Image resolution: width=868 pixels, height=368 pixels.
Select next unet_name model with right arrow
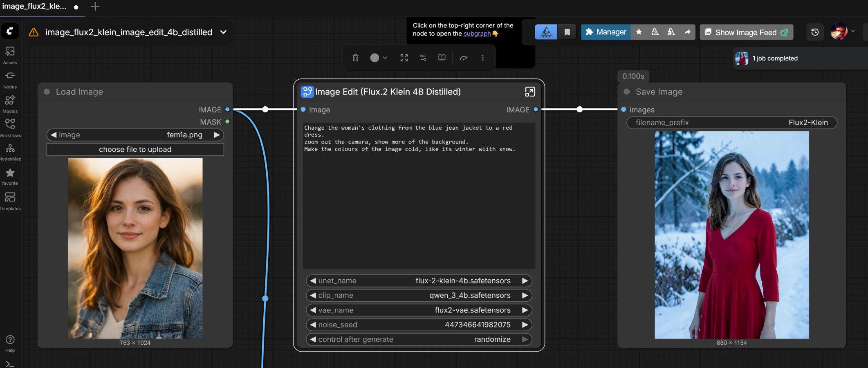click(x=525, y=281)
